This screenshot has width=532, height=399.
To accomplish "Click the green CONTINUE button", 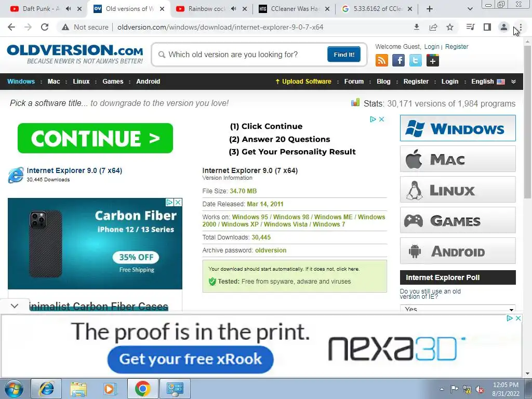I will coord(96,138).
